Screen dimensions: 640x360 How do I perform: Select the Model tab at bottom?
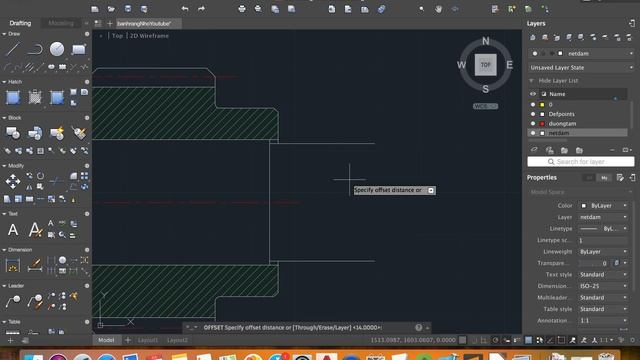click(x=106, y=340)
